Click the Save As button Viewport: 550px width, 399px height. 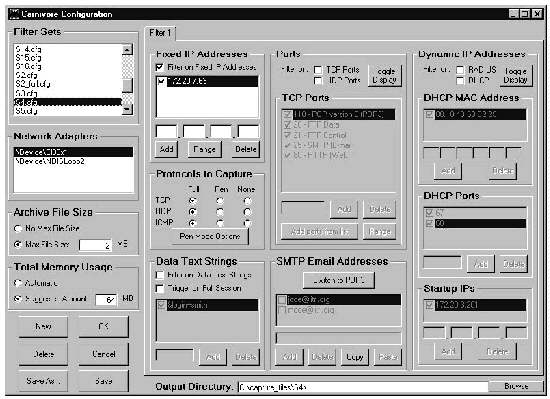pos(43,380)
